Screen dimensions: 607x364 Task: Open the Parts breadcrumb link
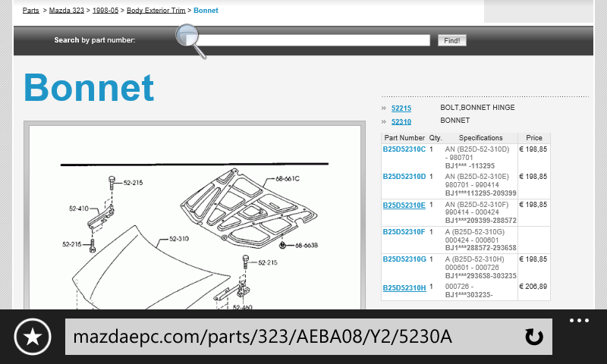(x=30, y=11)
